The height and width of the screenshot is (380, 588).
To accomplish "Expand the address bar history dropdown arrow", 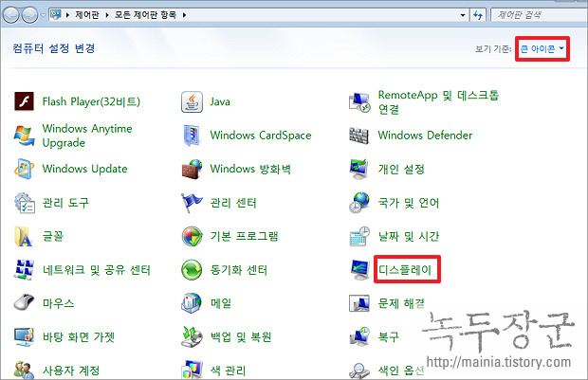I will tap(463, 15).
